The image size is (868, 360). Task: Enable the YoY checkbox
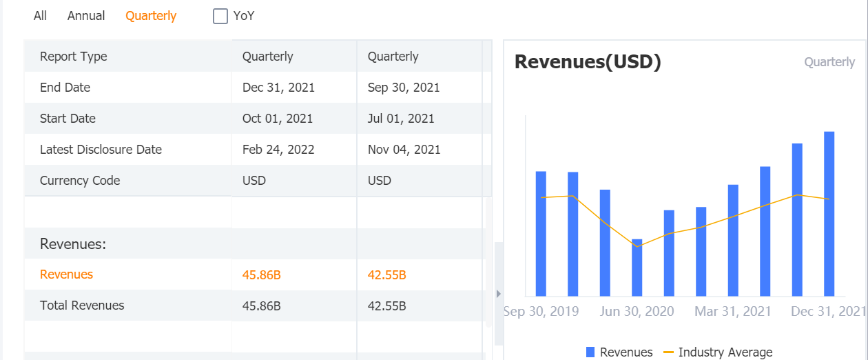pos(220,16)
